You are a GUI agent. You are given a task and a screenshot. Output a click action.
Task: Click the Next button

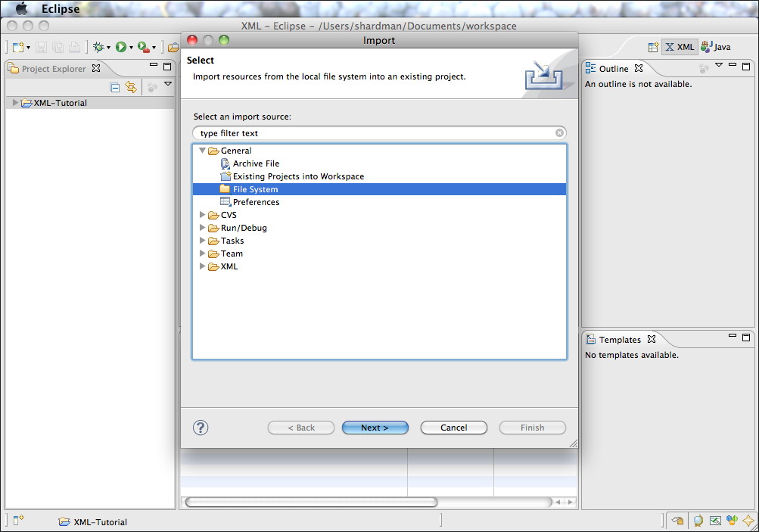click(375, 428)
